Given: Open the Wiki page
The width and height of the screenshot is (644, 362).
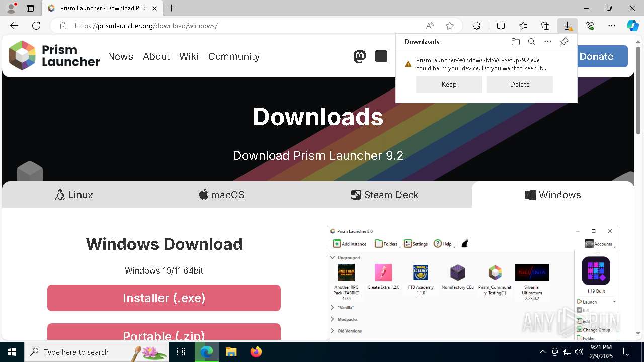Looking at the screenshot, I should (189, 57).
